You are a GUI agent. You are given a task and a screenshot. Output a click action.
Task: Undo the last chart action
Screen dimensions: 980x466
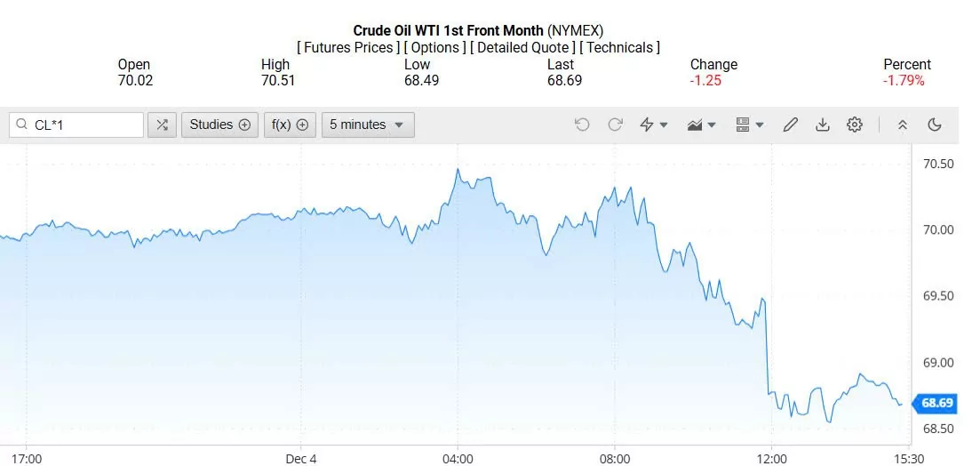(582, 125)
